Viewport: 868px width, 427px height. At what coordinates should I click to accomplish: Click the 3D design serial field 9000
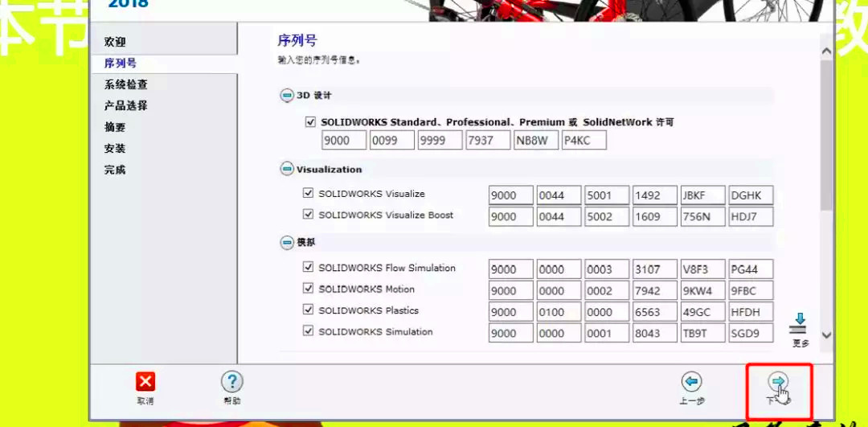(344, 140)
